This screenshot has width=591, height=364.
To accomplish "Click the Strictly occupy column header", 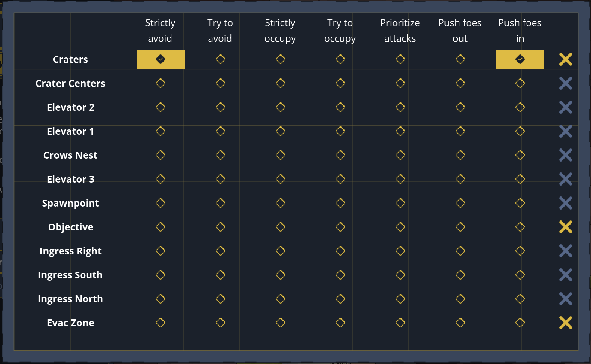I will (x=280, y=31).
